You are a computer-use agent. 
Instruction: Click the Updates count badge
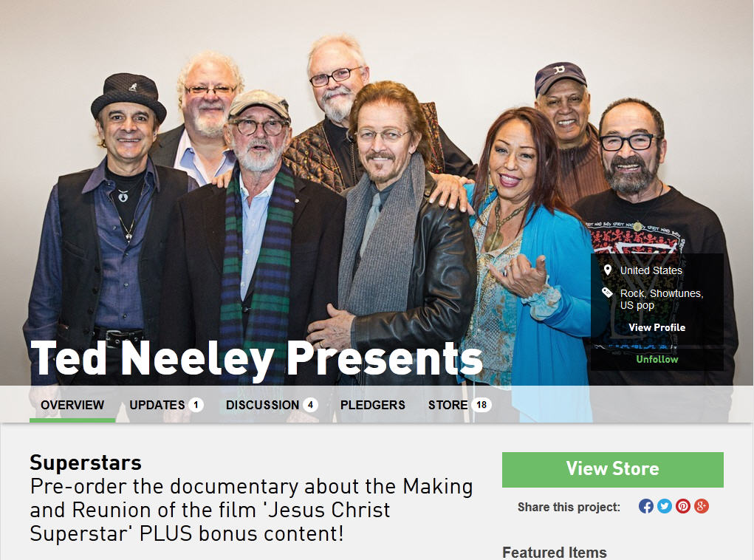click(x=196, y=405)
